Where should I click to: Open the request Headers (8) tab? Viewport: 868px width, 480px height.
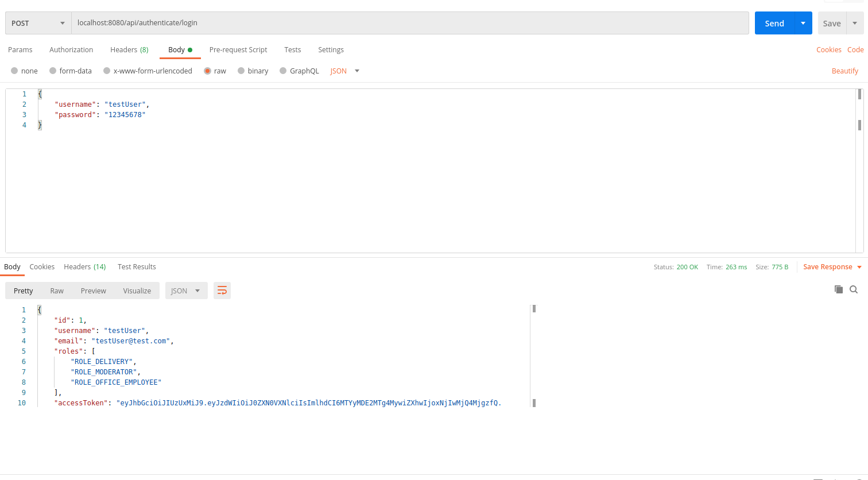click(x=129, y=50)
